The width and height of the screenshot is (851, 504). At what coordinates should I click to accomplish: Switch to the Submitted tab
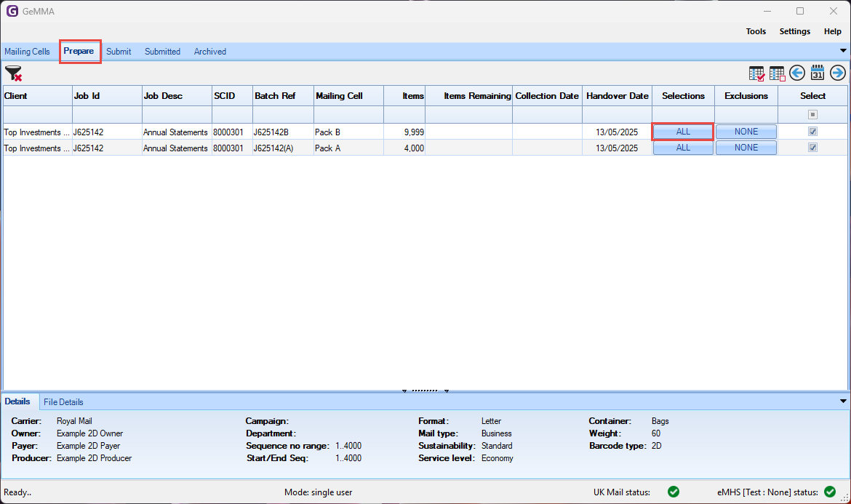click(x=162, y=52)
